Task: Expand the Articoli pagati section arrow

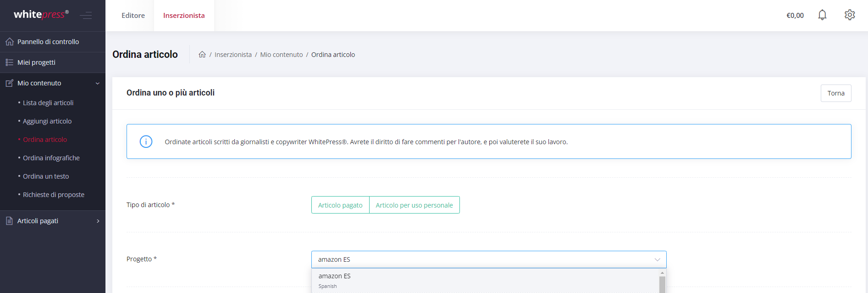Action: [98, 221]
